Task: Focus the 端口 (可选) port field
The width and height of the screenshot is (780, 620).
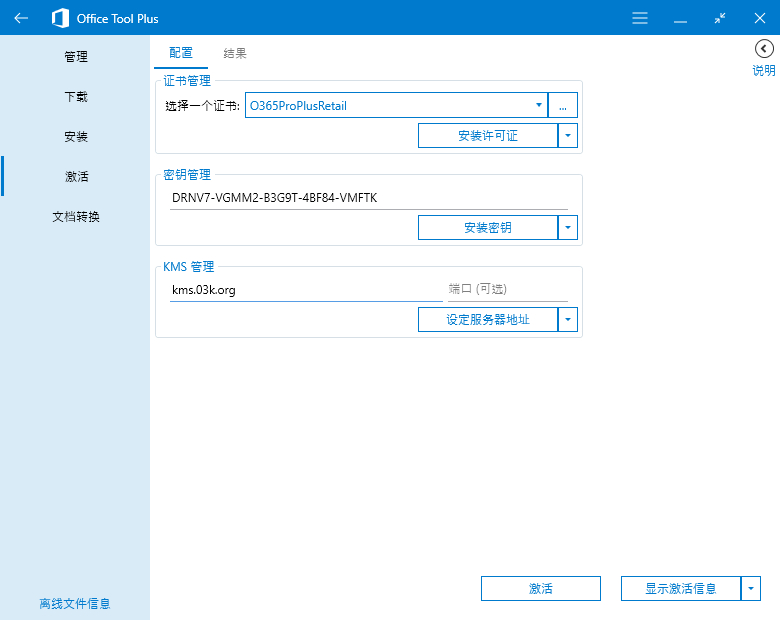Action: point(507,290)
